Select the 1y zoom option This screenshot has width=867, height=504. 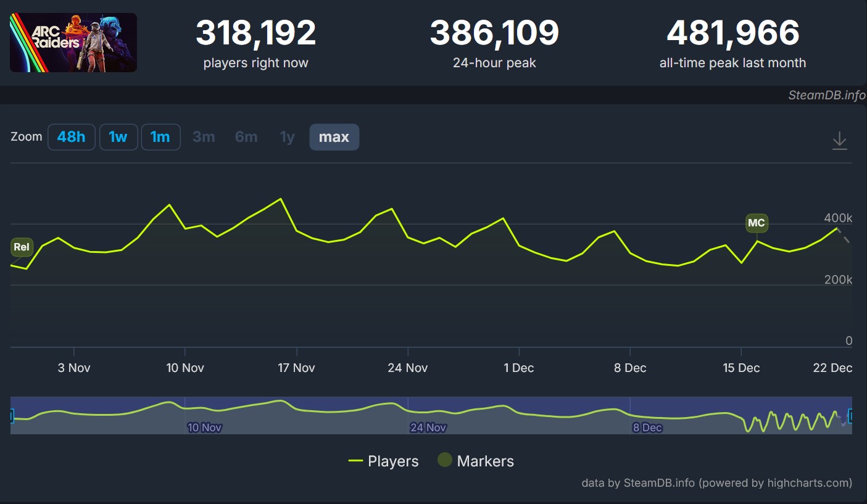click(288, 137)
